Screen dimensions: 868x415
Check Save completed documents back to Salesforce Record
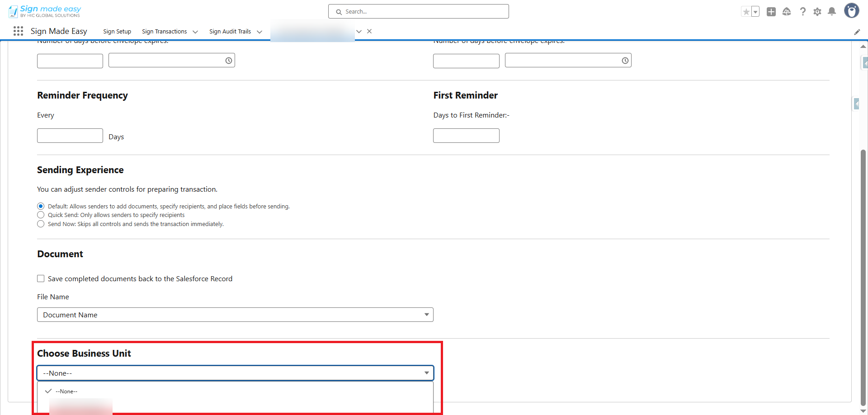[x=41, y=279]
